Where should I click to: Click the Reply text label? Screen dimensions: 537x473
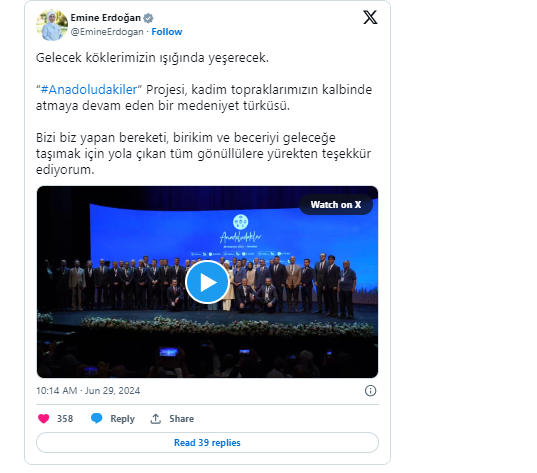click(122, 419)
